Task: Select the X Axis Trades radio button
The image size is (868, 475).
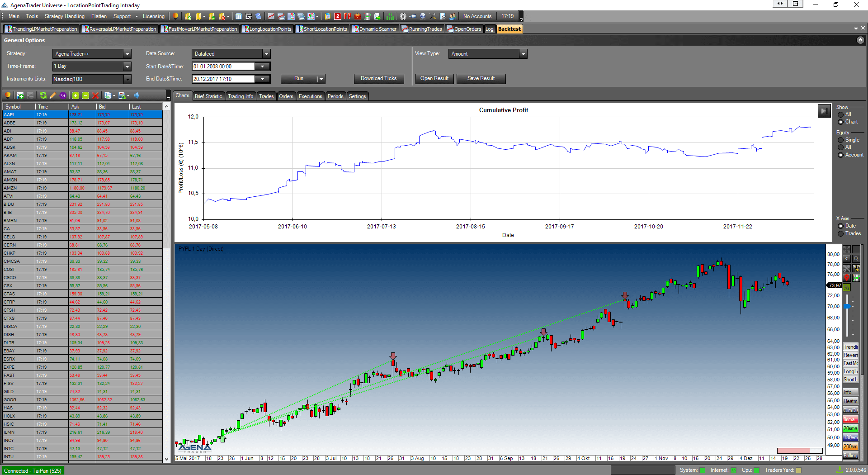Action: pos(841,234)
